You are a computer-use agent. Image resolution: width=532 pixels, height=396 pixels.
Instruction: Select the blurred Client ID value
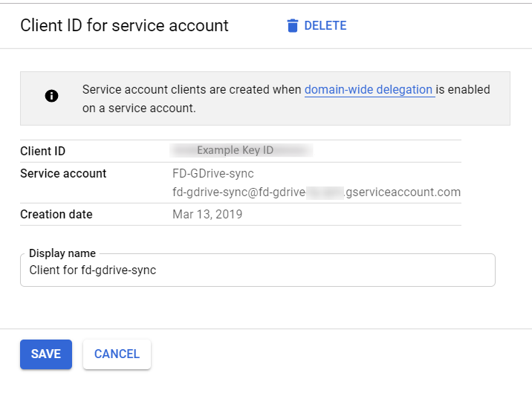pyautogui.click(x=241, y=151)
